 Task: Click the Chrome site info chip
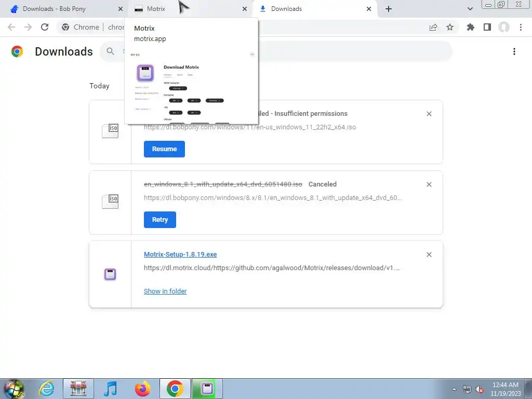coord(81,27)
